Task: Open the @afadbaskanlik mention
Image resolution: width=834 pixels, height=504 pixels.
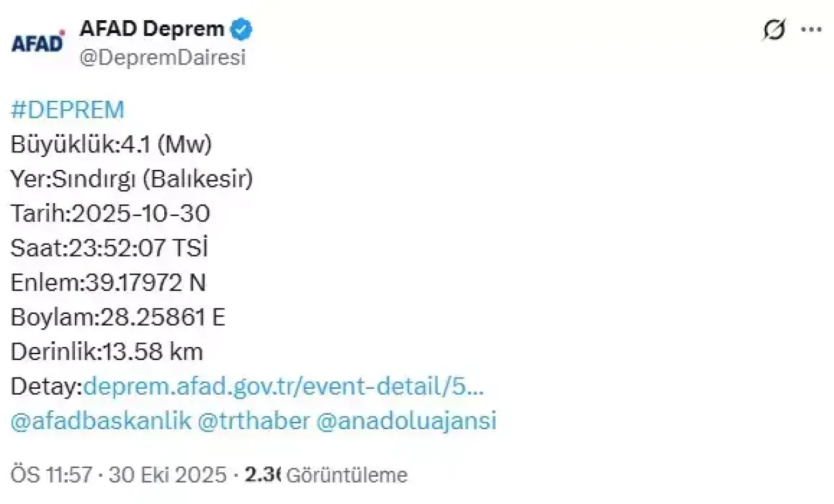Action: 102,421
